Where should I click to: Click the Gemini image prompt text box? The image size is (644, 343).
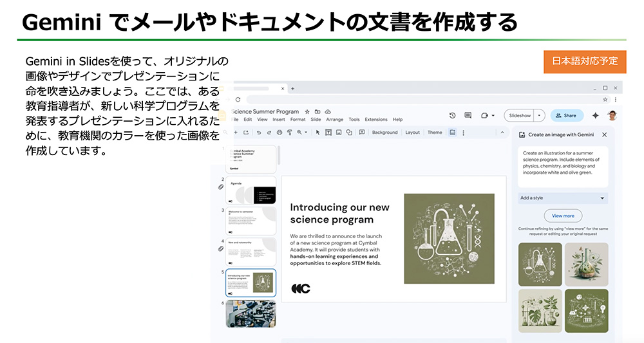click(563, 166)
